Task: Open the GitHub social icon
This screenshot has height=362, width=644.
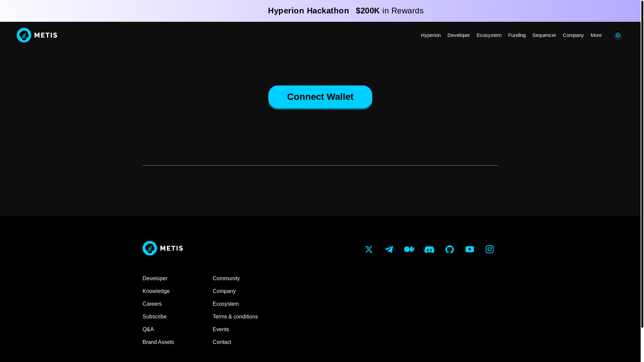Action: click(x=449, y=249)
